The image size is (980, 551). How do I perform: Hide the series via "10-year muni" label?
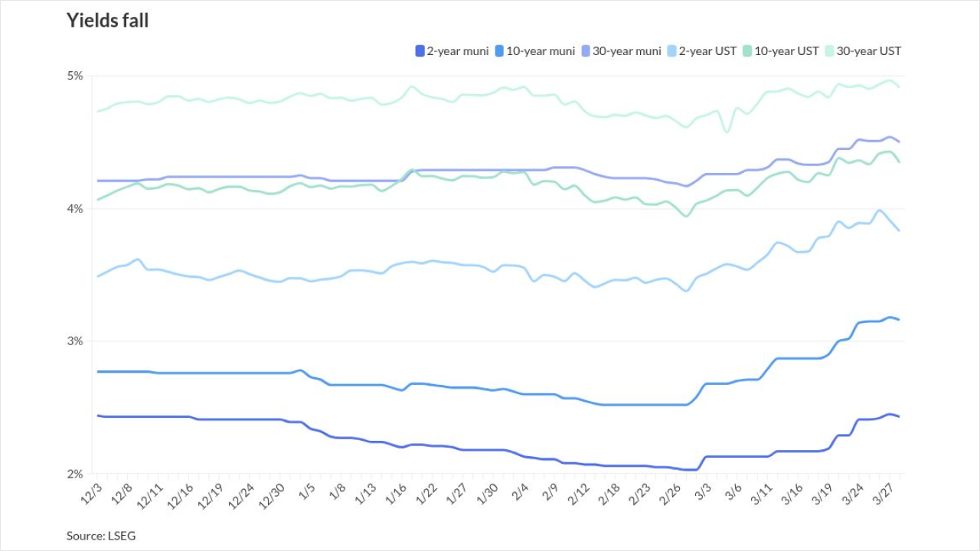pyautogui.click(x=540, y=51)
